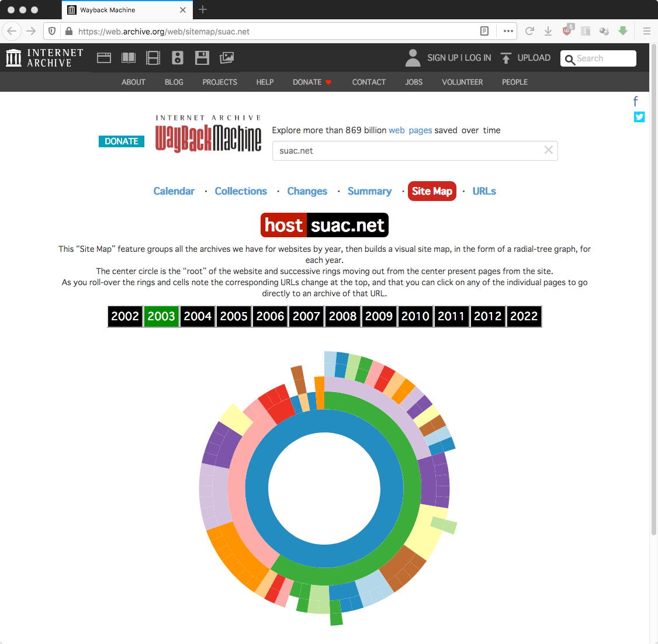Screen dimensions: 658x644
Task: Switch to the URLs view
Action: (484, 191)
